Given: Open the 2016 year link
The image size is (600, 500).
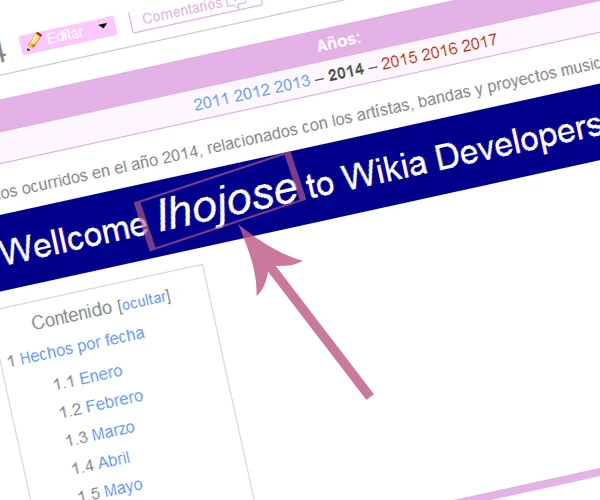Looking at the screenshot, I should pyautogui.click(x=439, y=50).
